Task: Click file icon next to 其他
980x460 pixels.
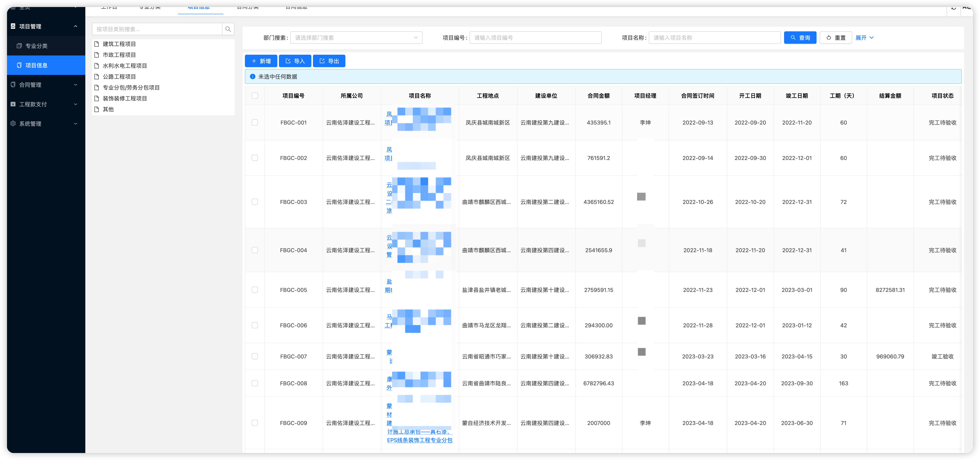Action: tap(97, 109)
